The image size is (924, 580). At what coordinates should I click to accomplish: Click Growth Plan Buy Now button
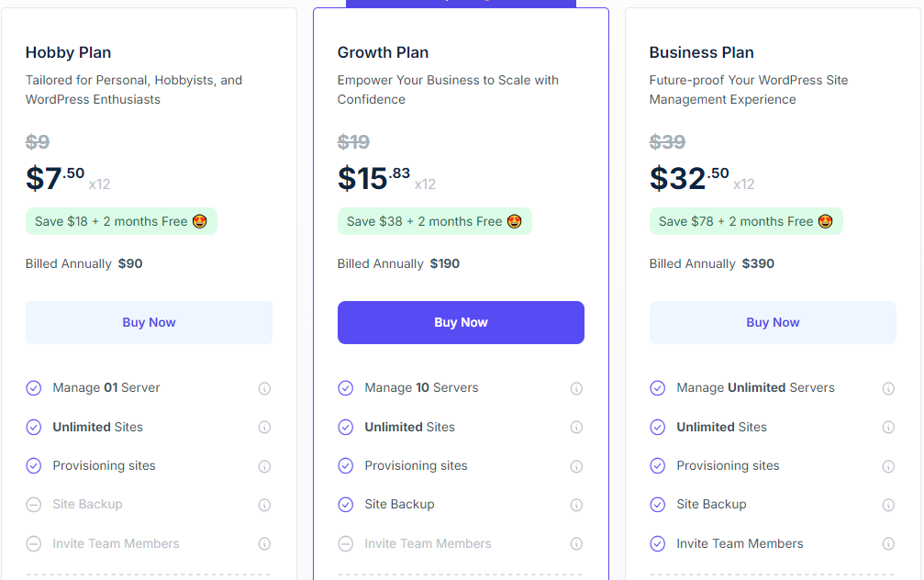point(461,322)
